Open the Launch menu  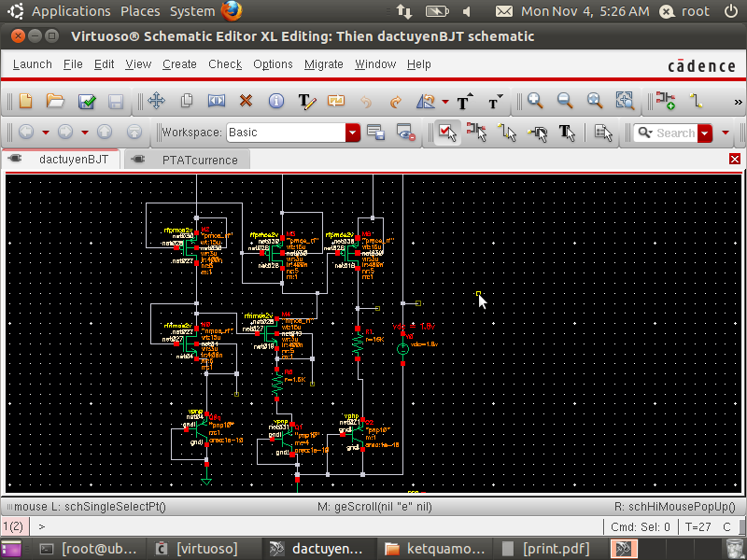coord(33,64)
